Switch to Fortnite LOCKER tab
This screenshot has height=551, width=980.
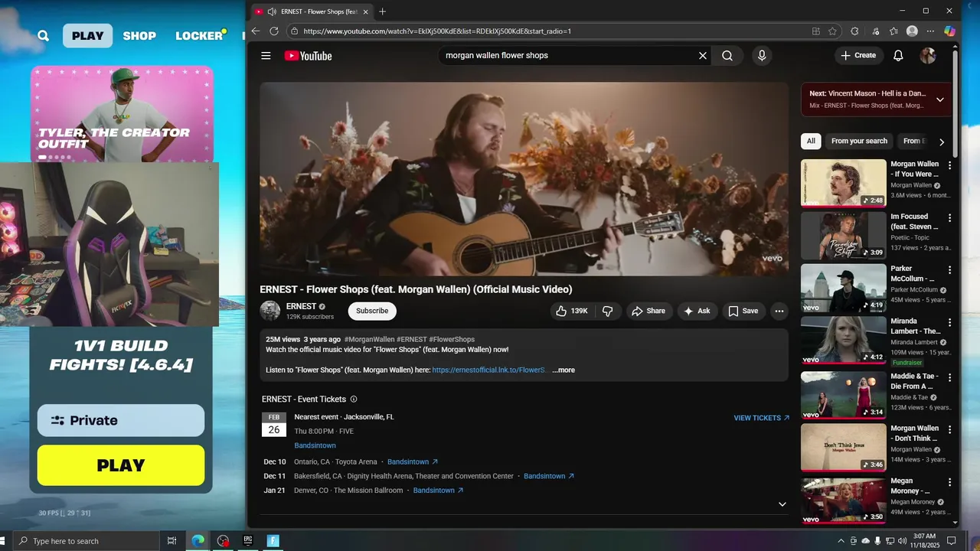(199, 36)
